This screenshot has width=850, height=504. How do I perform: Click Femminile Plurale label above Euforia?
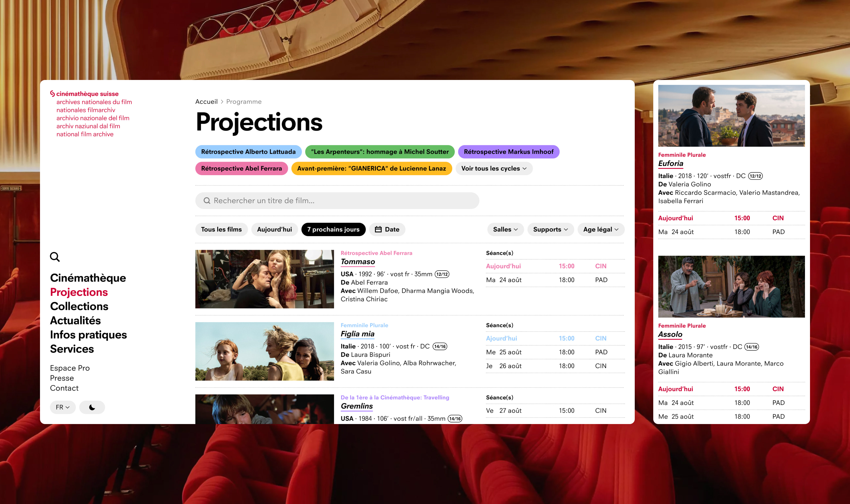pos(682,155)
